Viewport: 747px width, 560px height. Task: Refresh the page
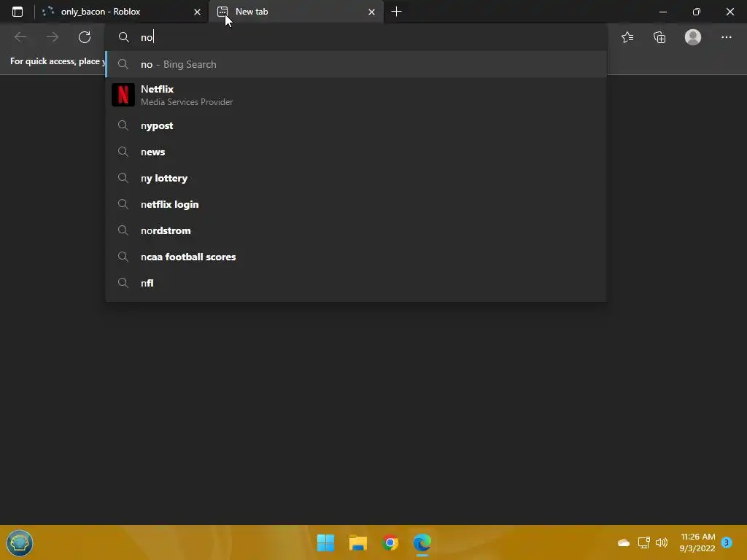[85, 37]
